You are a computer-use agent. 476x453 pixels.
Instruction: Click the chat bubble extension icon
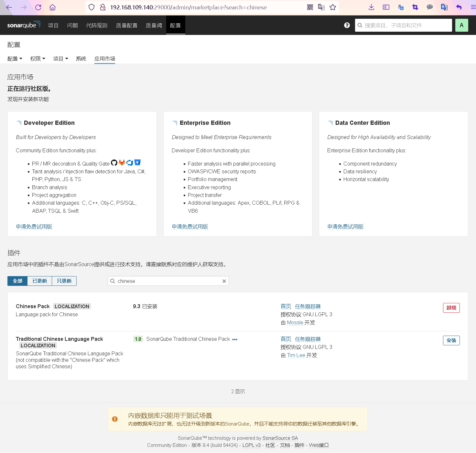coord(430,7)
